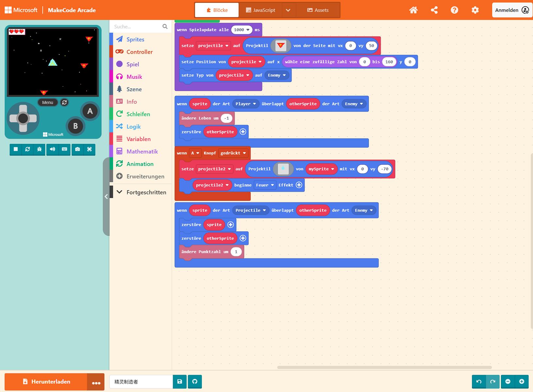This screenshot has height=392, width=533.
Task: Go to Home via house icon
Action: click(x=413, y=10)
